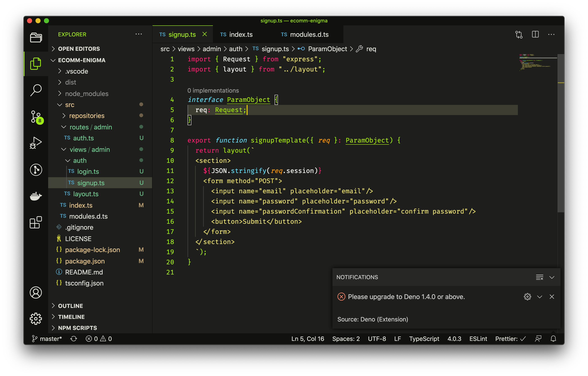The height and width of the screenshot is (376, 588).
Task: Open the Accounts menu icon
Action: tap(36, 292)
